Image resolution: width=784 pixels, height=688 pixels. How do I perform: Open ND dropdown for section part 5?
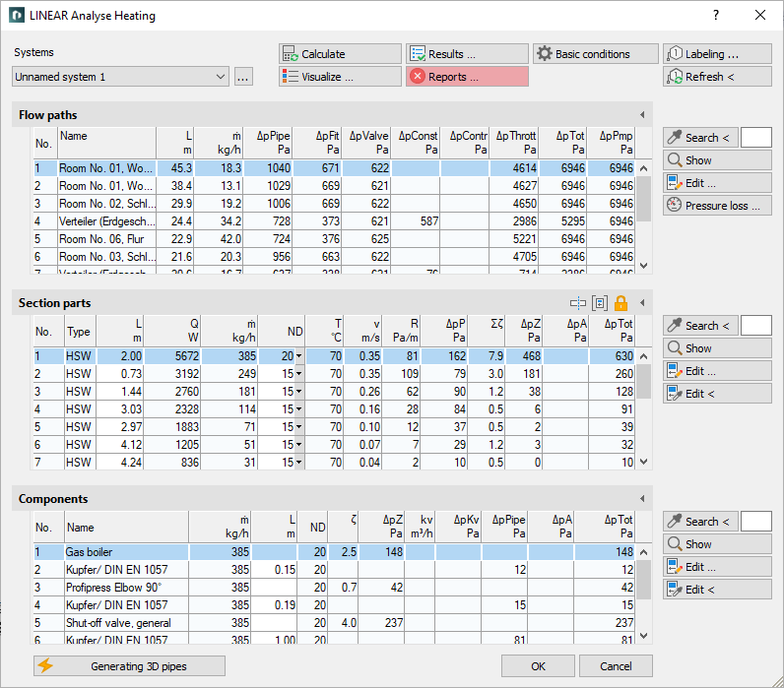click(299, 427)
